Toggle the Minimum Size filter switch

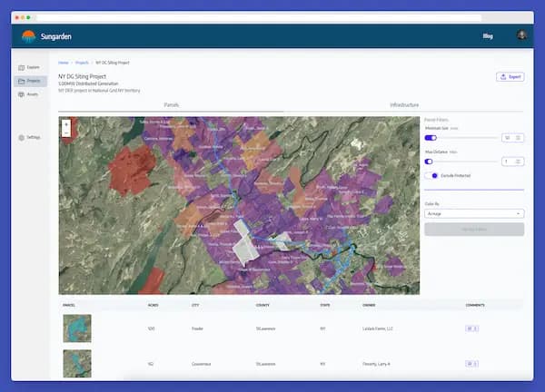[431, 138]
